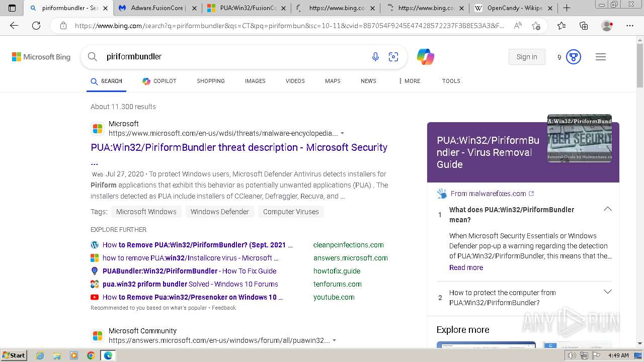Viewport: 644px width, 362px height.
Task: Click the Start button
Action: tap(14, 355)
